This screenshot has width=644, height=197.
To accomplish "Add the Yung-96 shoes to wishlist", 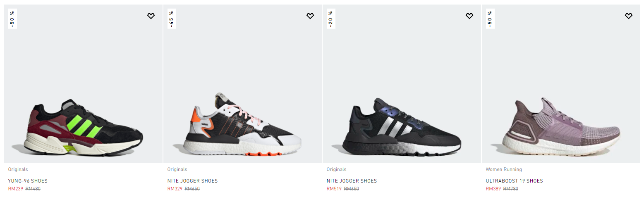I will 151,16.
